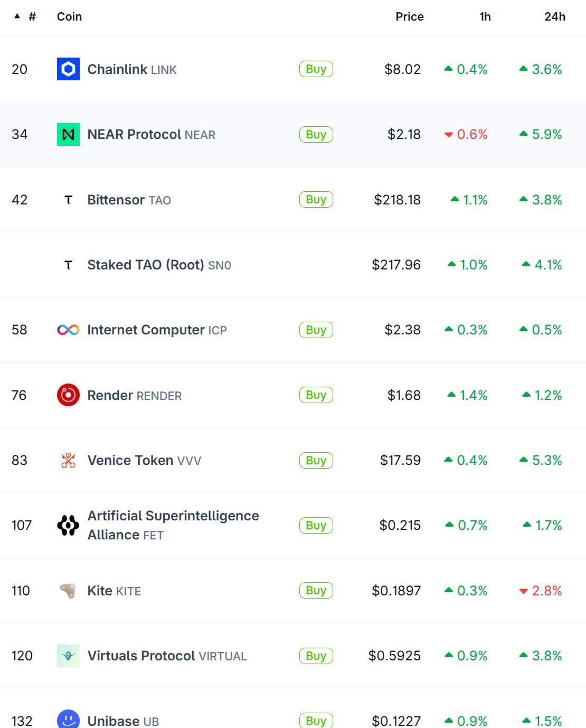586x728 pixels.
Task: Open the NEAR Protocol green logo
Action: (68, 134)
